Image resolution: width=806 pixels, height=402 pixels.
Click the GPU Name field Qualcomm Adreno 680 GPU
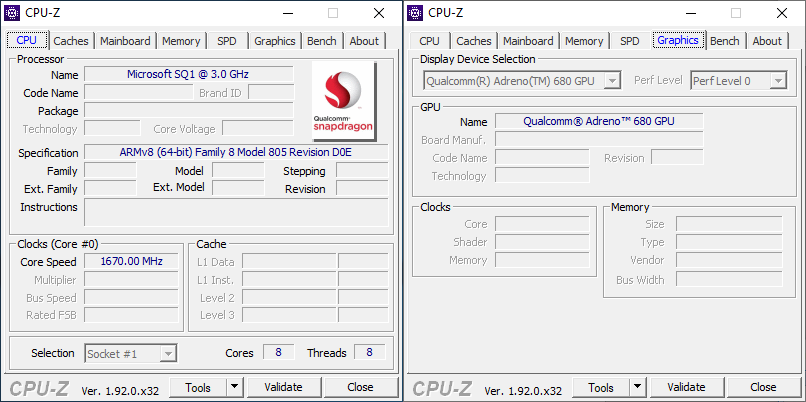(599, 121)
